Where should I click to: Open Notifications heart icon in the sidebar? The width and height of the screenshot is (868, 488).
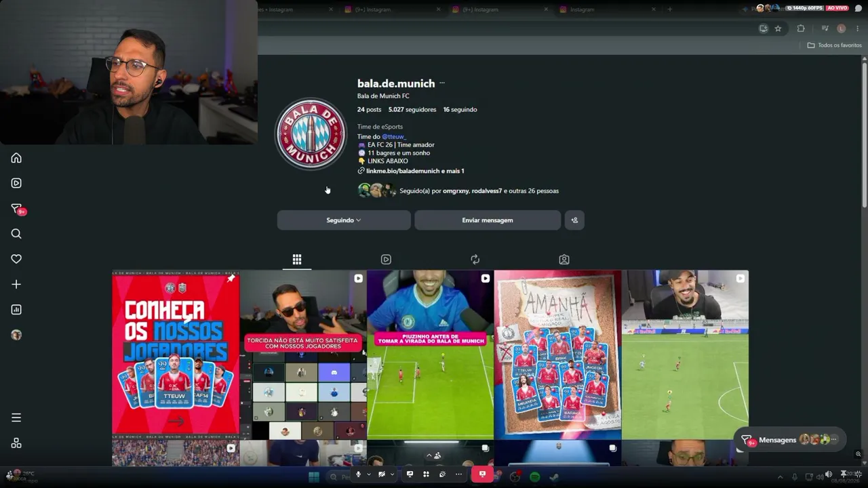coord(16,259)
